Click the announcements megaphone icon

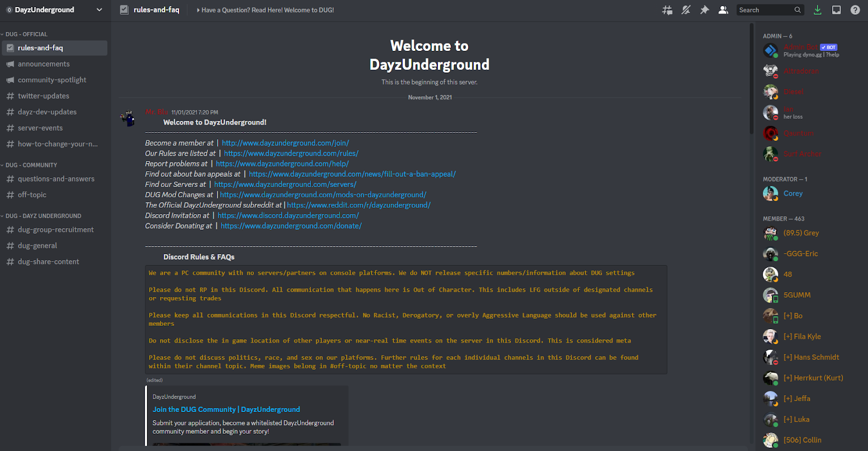10,64
